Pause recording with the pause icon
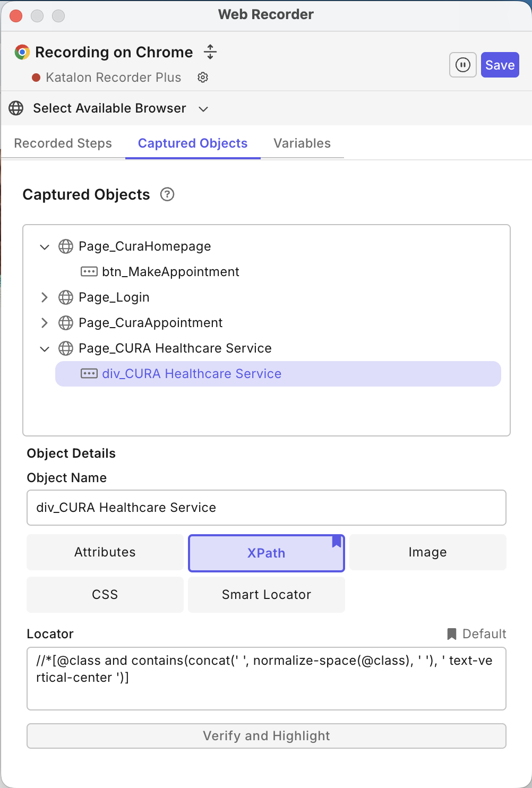Screen dimensions: 532x788 (462, 65)
